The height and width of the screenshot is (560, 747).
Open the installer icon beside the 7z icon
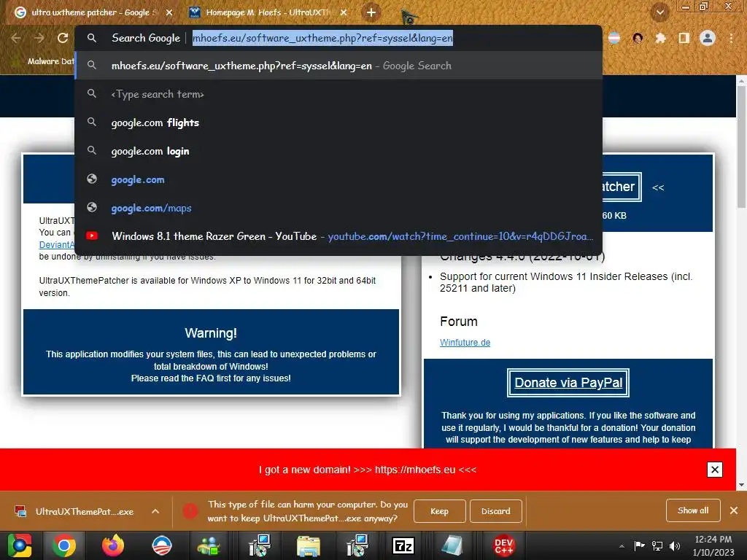(357, 545)
